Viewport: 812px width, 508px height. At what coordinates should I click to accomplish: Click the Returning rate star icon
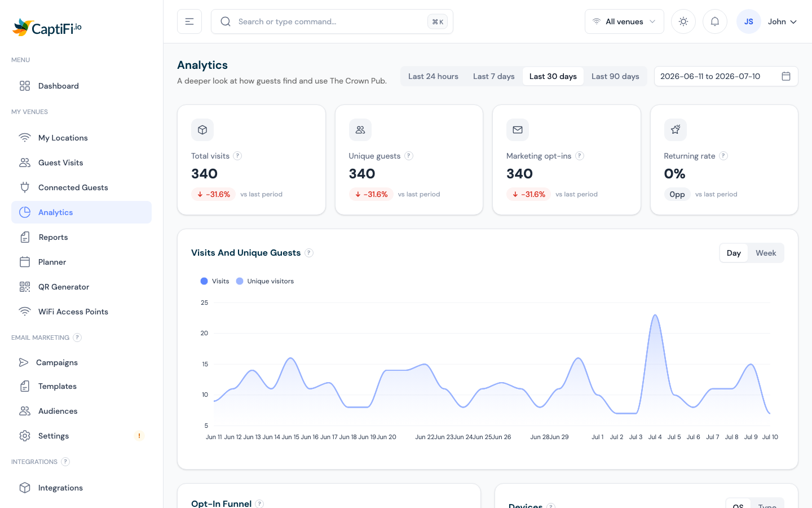[676, 130]
